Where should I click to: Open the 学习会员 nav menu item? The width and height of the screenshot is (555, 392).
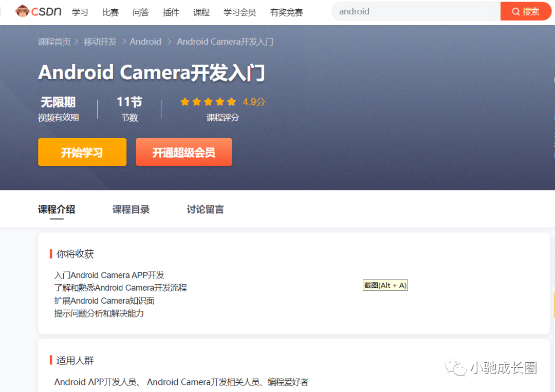tap(239, 12)
